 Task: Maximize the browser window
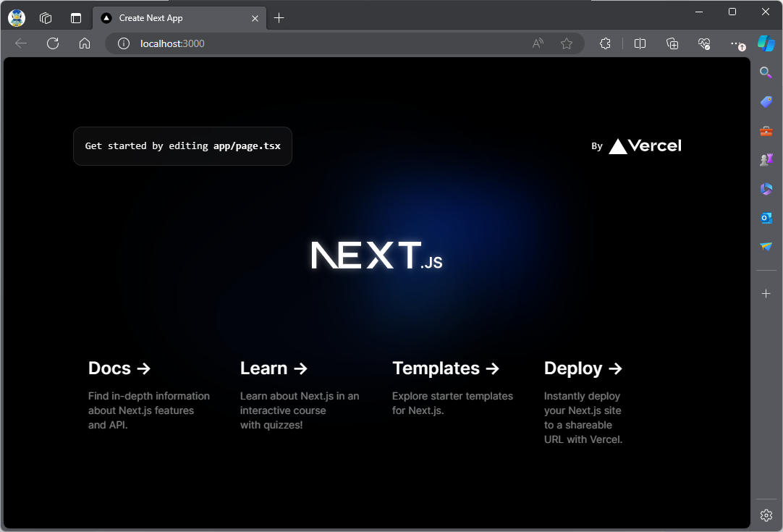click(x=732, y=12)
